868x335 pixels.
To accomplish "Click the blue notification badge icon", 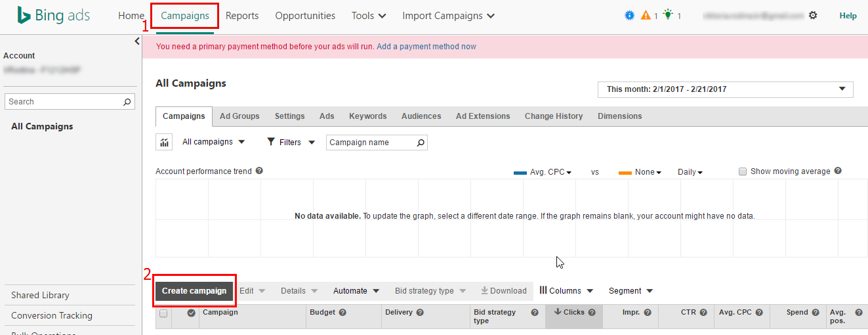I will [629, 15].
